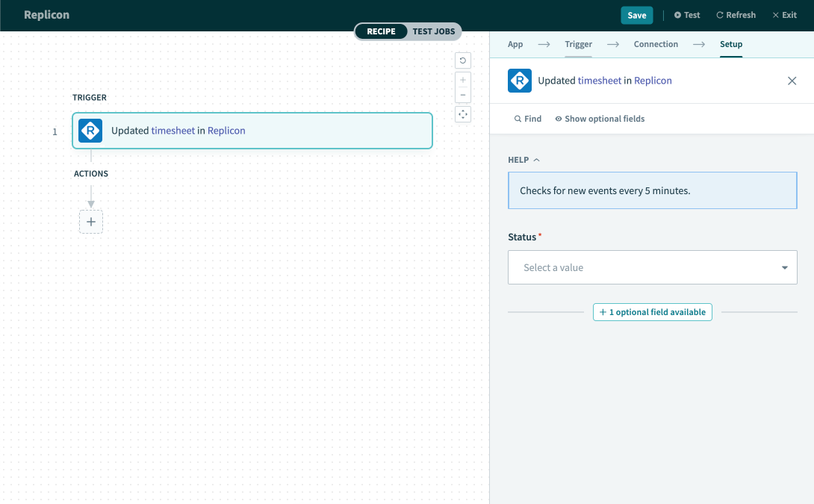Save the recipe
Image resolution: width=814 pixels, height=504 pixels.
point(636,15)
